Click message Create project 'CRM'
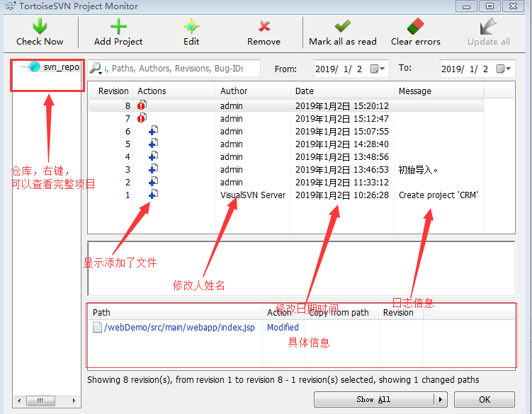This screenshot has width=532, height=414. (x=438, y=195)
